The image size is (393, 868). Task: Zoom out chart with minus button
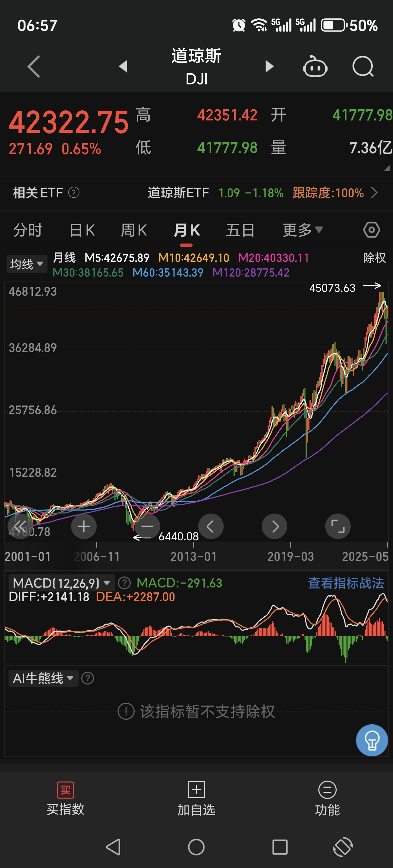point(147,526)
